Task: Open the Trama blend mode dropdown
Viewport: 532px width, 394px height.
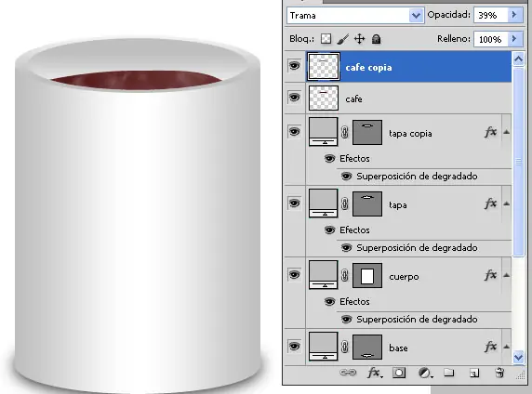Action: tap(416, 16)
